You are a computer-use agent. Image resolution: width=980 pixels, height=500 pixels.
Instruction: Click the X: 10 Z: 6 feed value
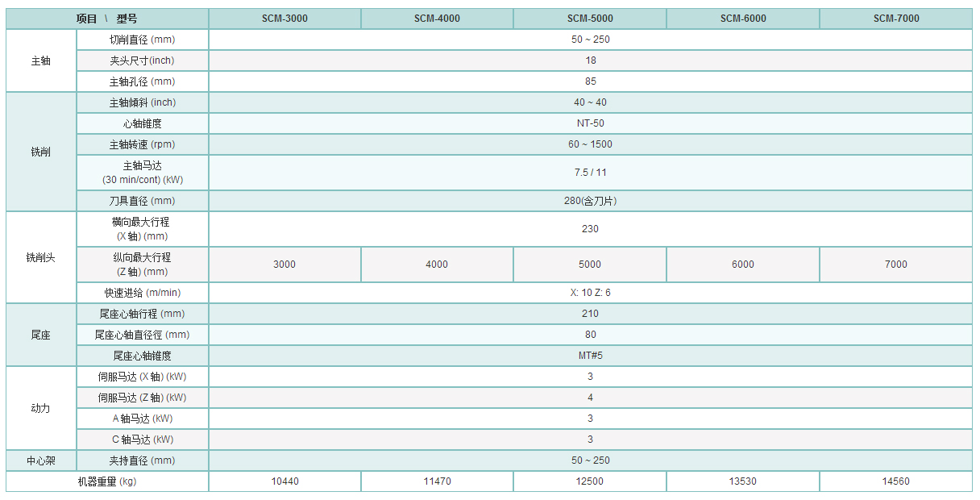tap(590, 293)
